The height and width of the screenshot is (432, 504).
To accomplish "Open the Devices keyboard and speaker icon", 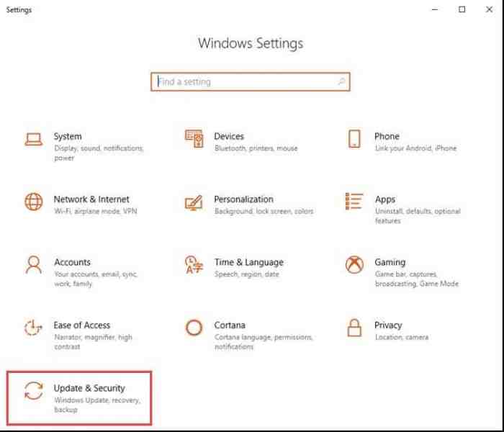I will tap(194, 138).
